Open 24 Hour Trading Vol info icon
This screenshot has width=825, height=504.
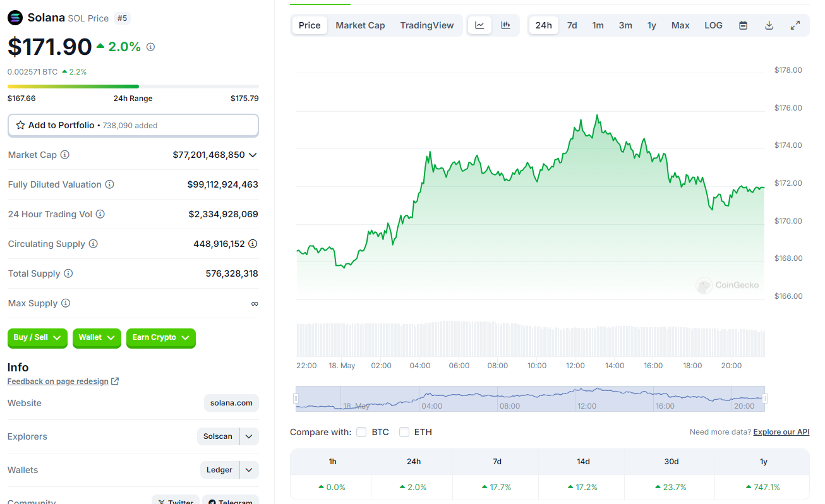click(x=100, y=214)
